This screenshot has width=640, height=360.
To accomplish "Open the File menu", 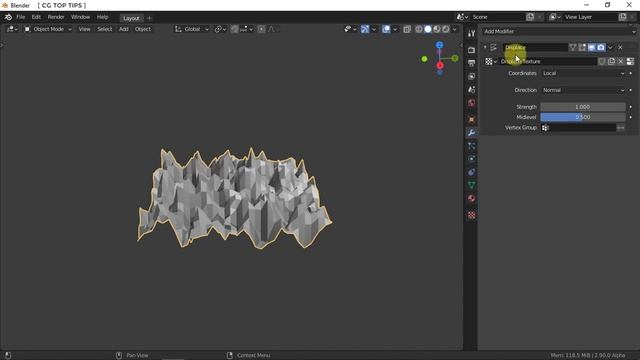I will [x=20, y=17].
